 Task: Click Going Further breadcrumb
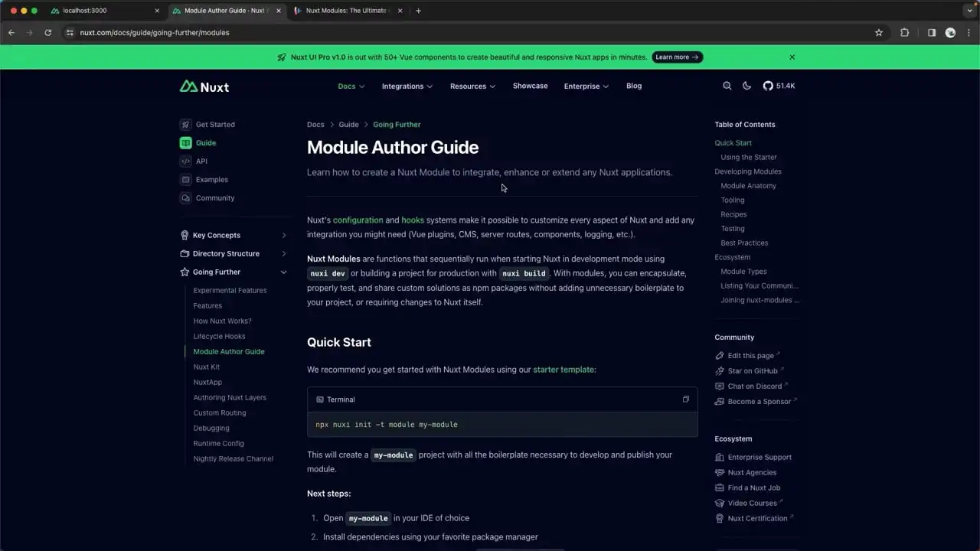click(x=397, y=125)
